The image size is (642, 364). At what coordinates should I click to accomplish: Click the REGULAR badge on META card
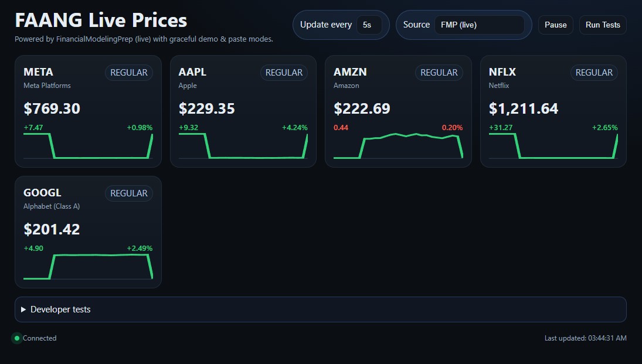129,73
